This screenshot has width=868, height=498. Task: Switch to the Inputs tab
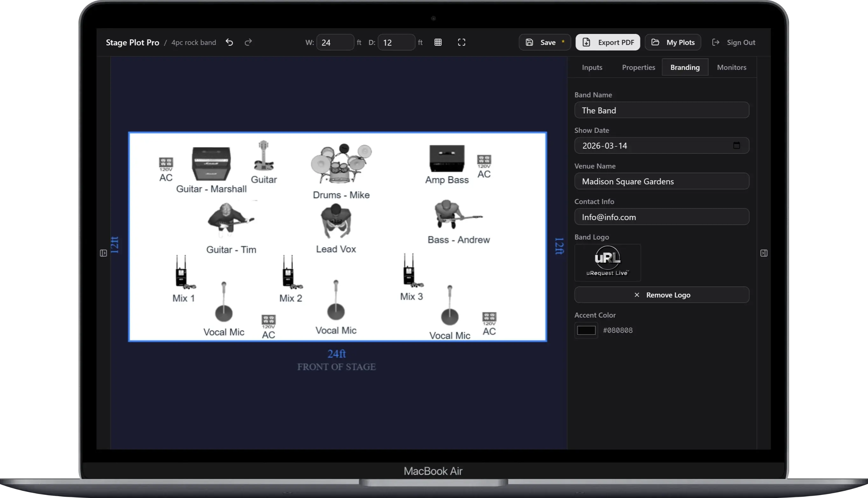coord(591,67)
